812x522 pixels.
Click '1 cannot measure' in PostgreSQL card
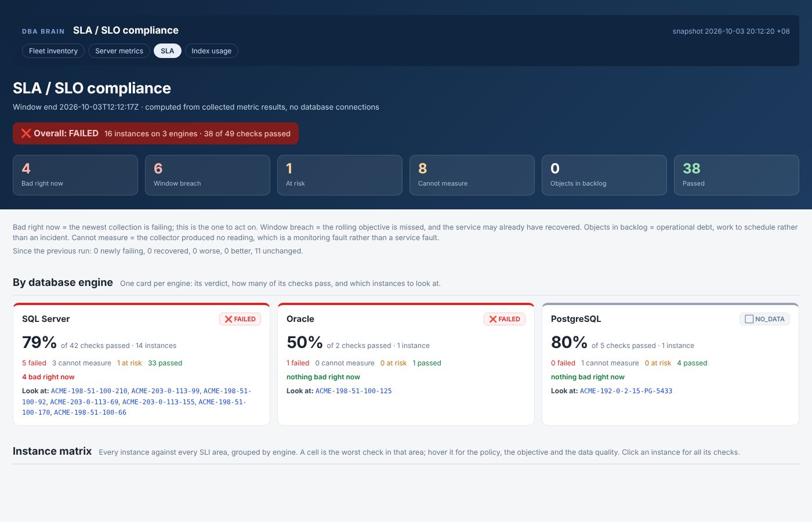tap(610, 363)
